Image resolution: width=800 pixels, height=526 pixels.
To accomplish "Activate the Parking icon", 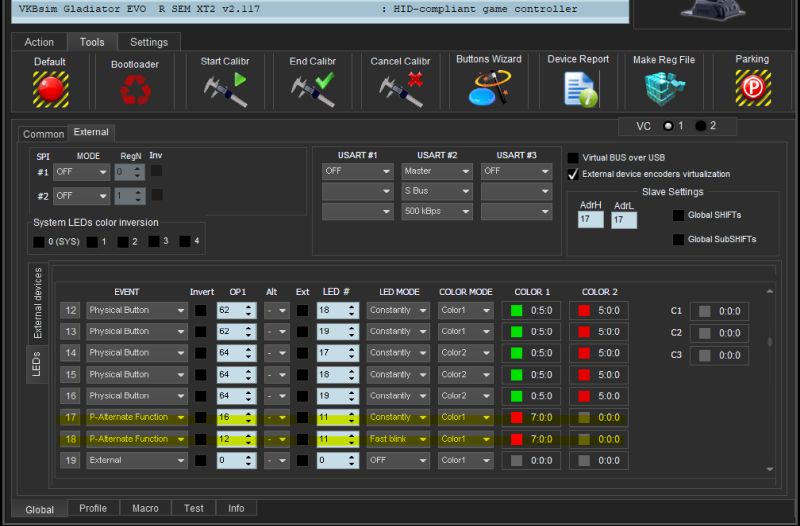I will (753, 88).
